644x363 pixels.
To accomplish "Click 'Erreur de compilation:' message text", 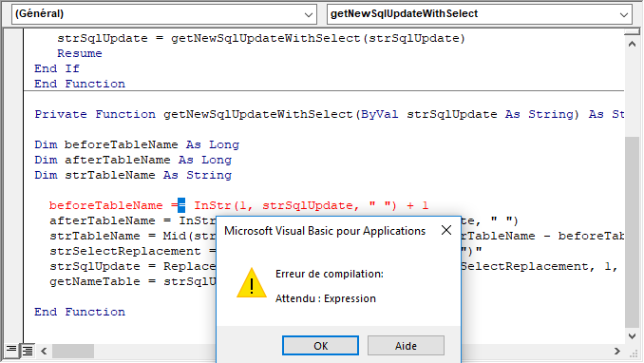I will coord(330,274).
